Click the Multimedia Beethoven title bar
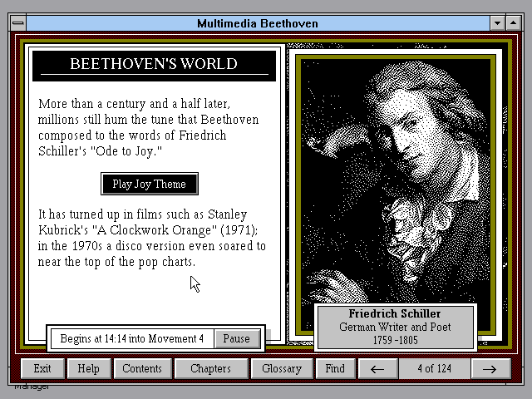 point(258,23)
